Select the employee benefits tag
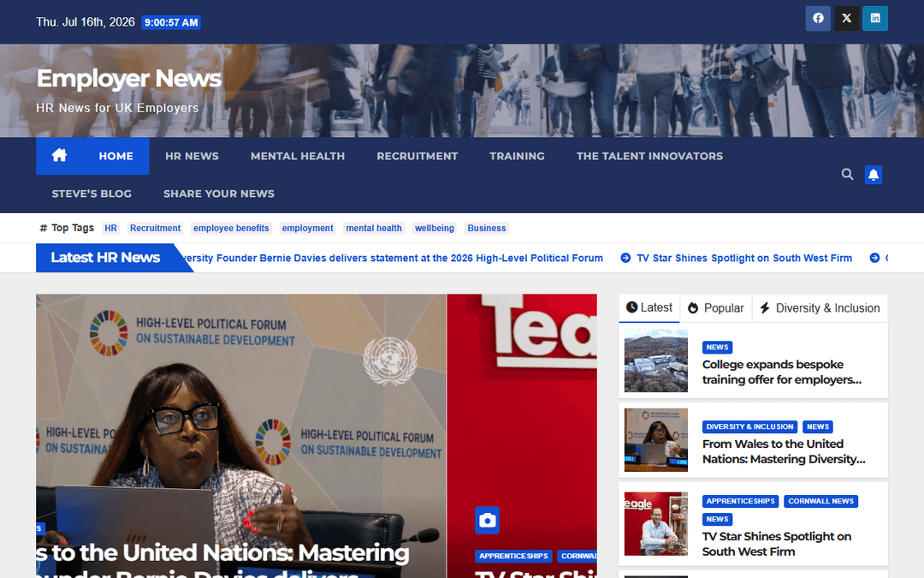This screenshot has height=578, width=924. tap(231, 229)
